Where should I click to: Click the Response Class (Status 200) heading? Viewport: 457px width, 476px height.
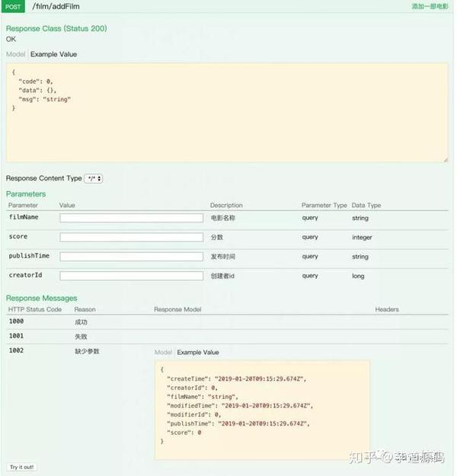56,28
